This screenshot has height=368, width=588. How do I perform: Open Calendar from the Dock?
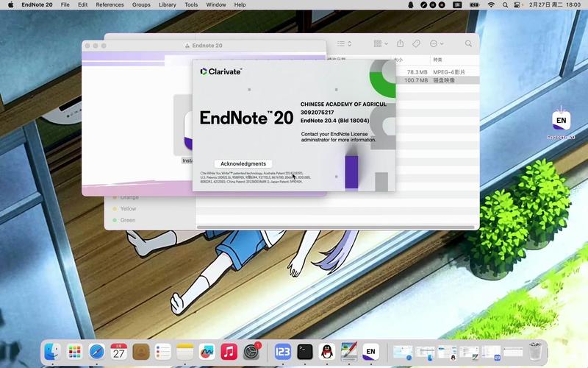(118, 352)
